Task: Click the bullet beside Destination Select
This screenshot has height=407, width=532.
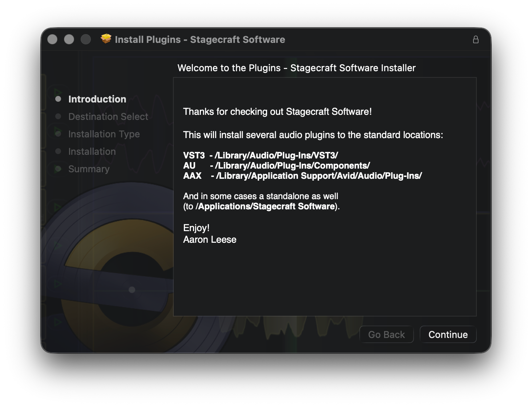Action: (x=58, y=117)
